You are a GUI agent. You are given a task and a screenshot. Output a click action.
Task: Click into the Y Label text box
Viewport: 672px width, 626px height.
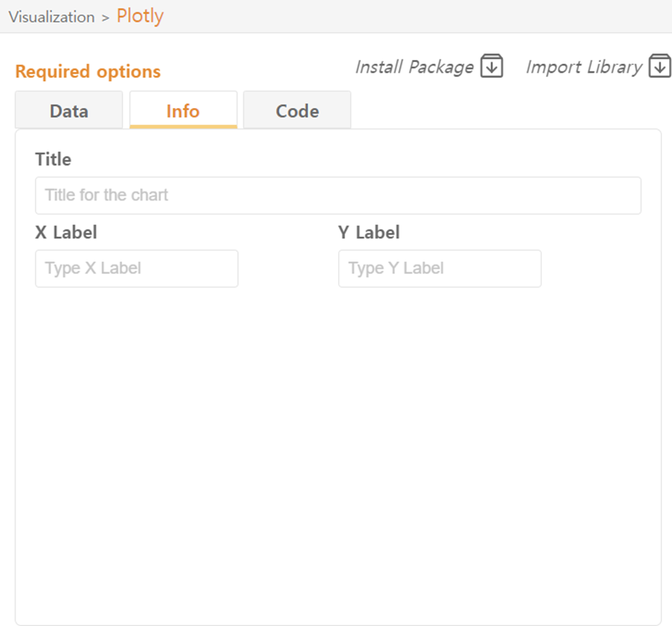point(440,269)
